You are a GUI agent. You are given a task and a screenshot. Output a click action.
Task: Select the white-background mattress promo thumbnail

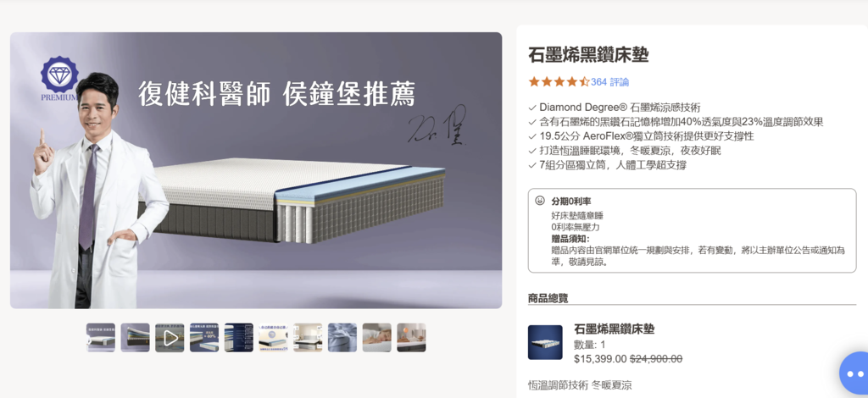(x=273, y=338)
